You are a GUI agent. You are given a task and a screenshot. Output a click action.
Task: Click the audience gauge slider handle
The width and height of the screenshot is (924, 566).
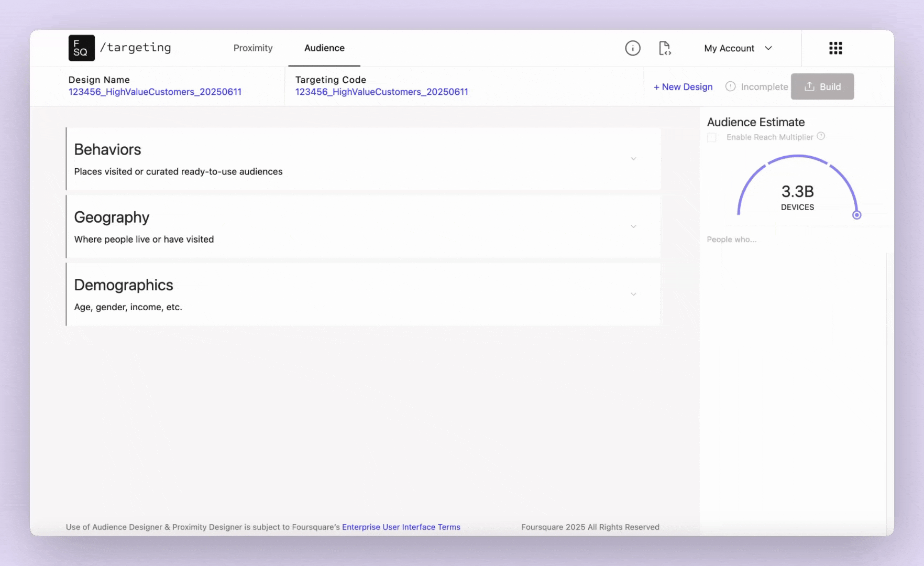857,215
